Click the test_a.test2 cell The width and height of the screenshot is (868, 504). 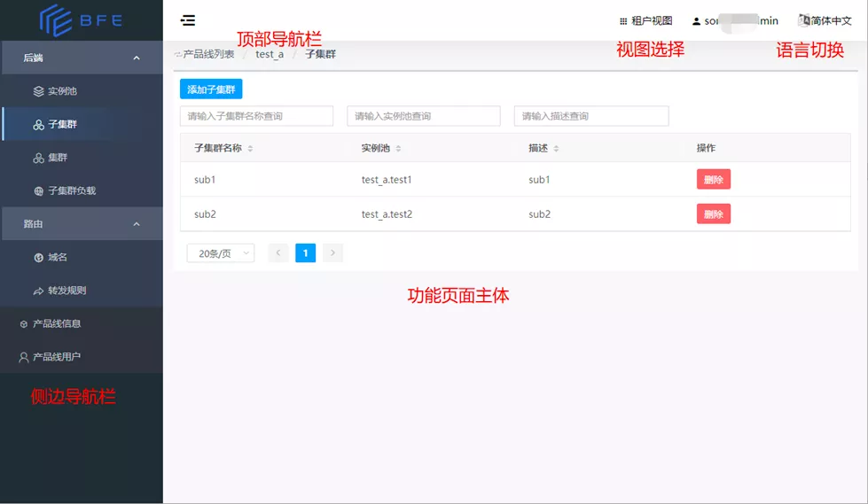(387, 214)
